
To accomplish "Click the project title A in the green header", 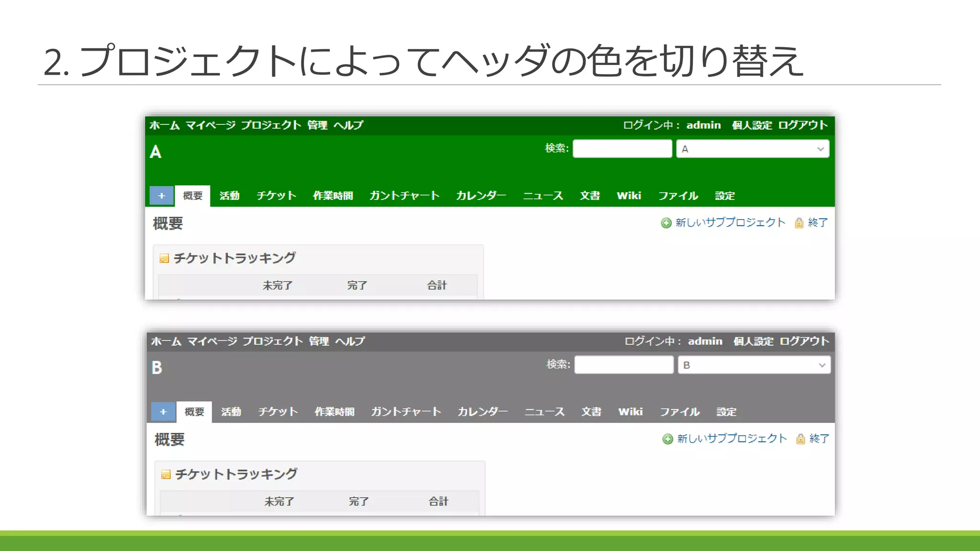I will pos(156,152).
